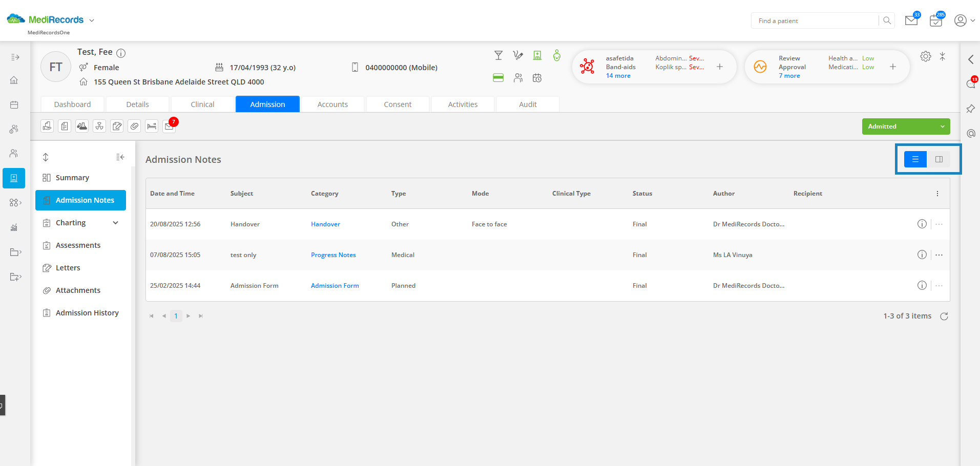980x466 pixels.
Task: Expand the Charting menu section
Action: click(115, 223)
